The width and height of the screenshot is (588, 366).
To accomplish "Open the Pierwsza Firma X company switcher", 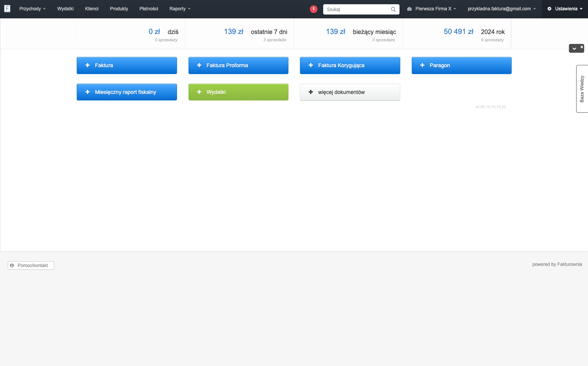I will click(432, 9).
